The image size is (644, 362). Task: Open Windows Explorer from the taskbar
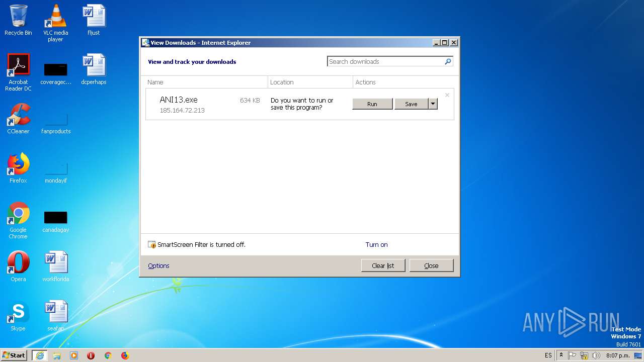pyautogui.click(x=57, y=355)
